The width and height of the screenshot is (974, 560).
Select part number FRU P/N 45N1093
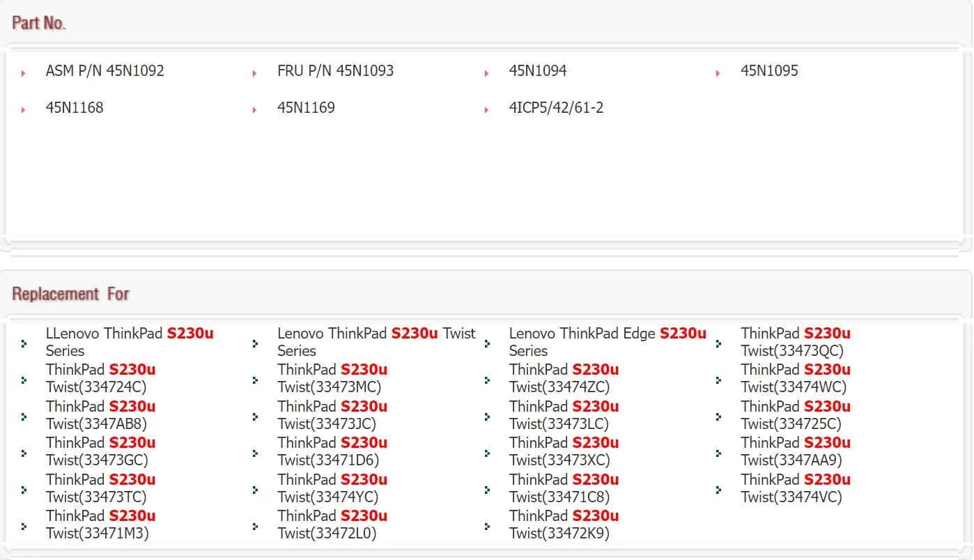(x=336, y=70)
